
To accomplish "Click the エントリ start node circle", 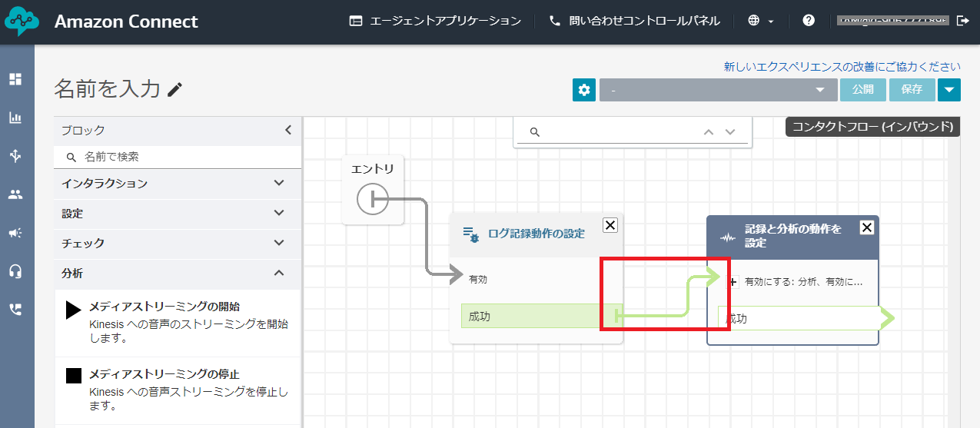I will pos(373,200).
